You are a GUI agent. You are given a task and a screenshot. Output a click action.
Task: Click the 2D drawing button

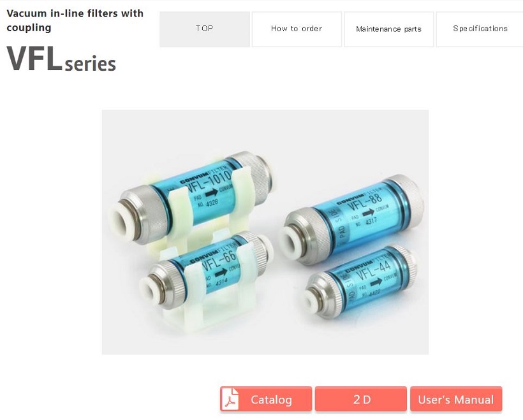point(361,399)
